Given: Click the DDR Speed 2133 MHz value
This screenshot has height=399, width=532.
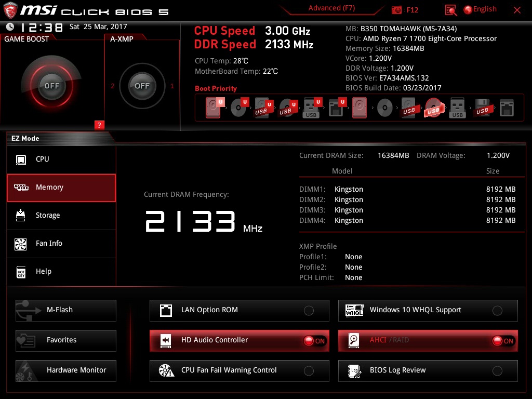Looking at the screenshot, I should [289, 45].
